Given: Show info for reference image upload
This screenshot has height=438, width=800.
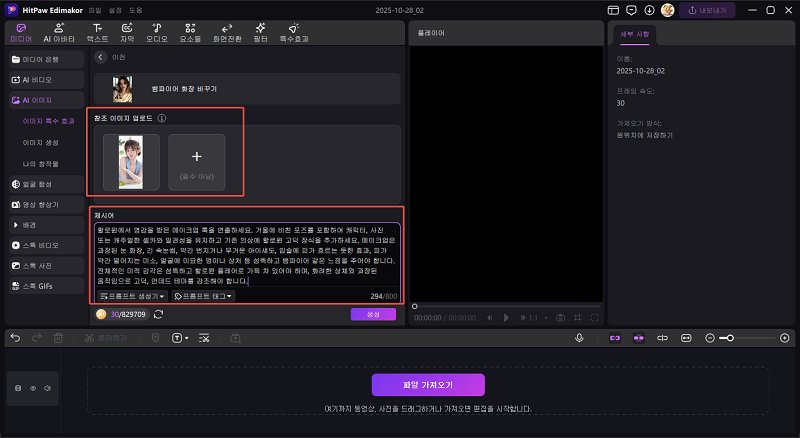Looking at the screenshot, I should pos(162,118).
